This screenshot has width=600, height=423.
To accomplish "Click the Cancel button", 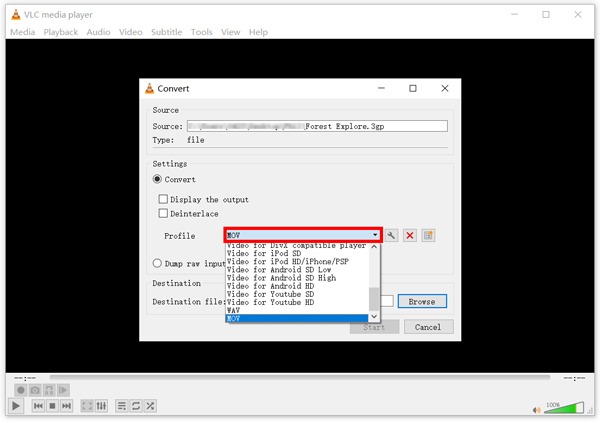I will (428, 327).
